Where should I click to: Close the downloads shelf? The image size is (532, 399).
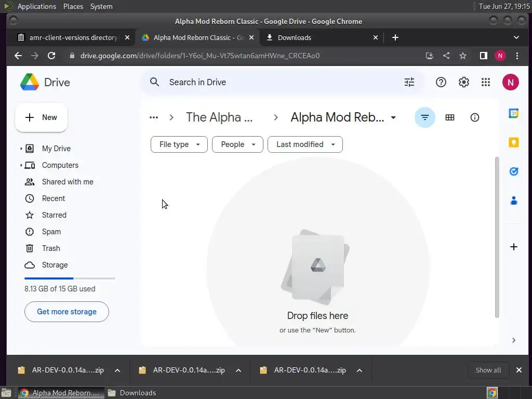point(519,370)
